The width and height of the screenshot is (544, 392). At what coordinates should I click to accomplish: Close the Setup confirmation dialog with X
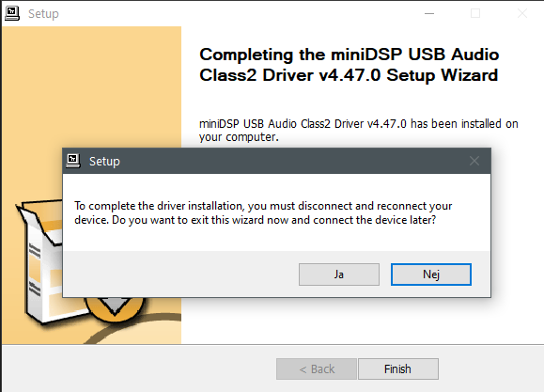click(x=474, y=161)
